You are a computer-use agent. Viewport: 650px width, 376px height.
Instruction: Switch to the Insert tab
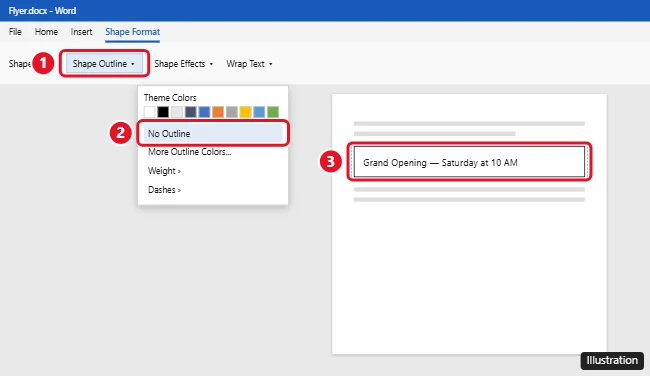[x=81, y=32]
